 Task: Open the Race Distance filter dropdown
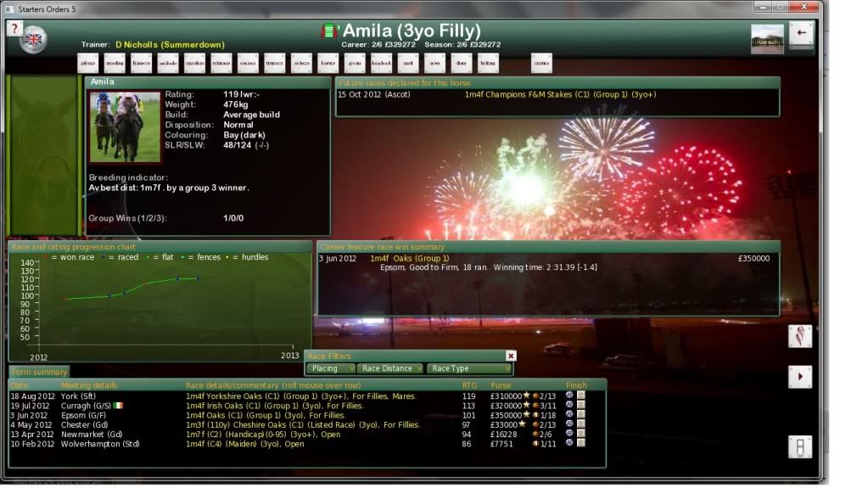[390, 368]
